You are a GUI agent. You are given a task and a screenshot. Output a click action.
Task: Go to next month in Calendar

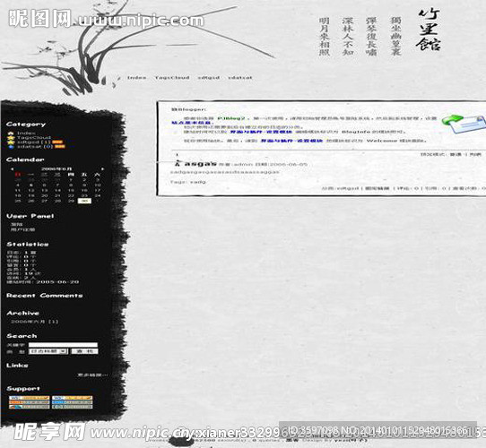[x=102, y=169]
